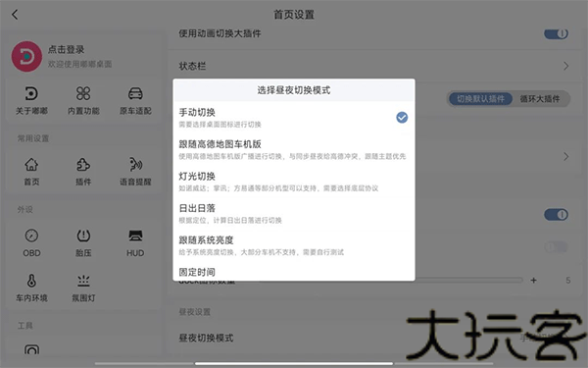Click the 首页设置 page title
Viewport: 588px width, 368px height.
(294, 15)
